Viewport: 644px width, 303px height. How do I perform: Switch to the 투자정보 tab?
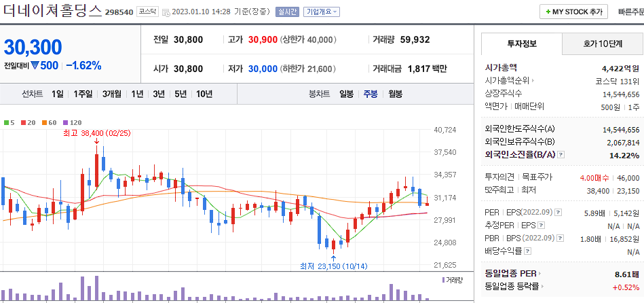pyautogui.click(x=522, y=43)
